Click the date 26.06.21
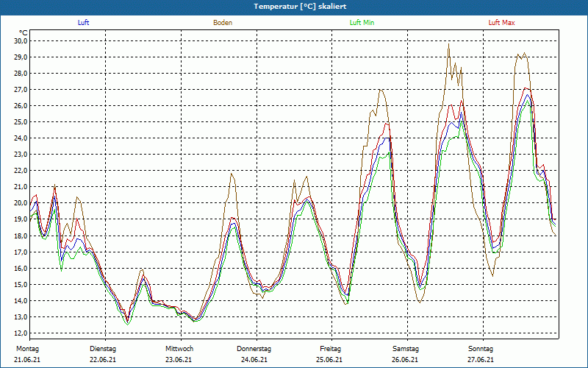The height and width of the screenshot is (368, 588). [x=406, y=360]
